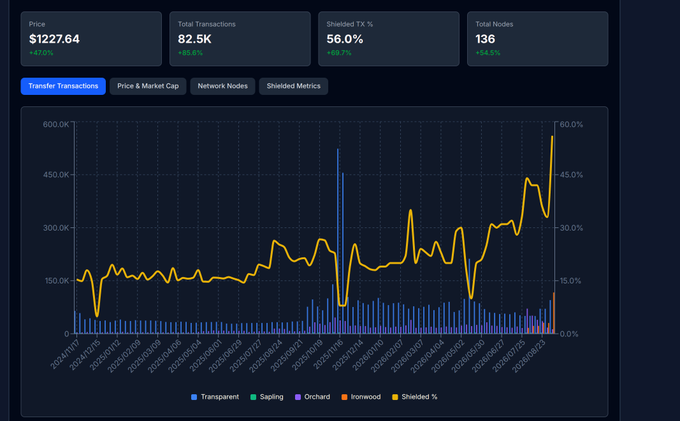The height and width of the screenshot is (421, 680).
Task: Click the 2025/11/16 date axis label
Action: point(328,355)
